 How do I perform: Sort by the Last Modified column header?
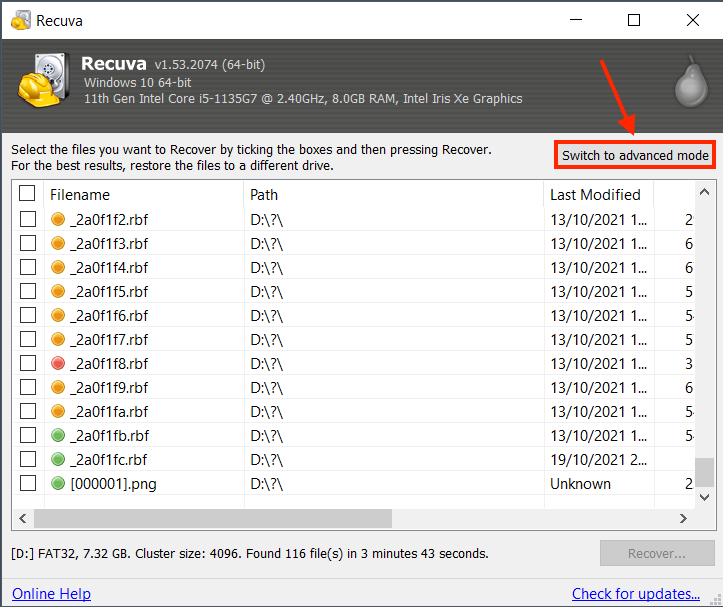pos(599,195)
